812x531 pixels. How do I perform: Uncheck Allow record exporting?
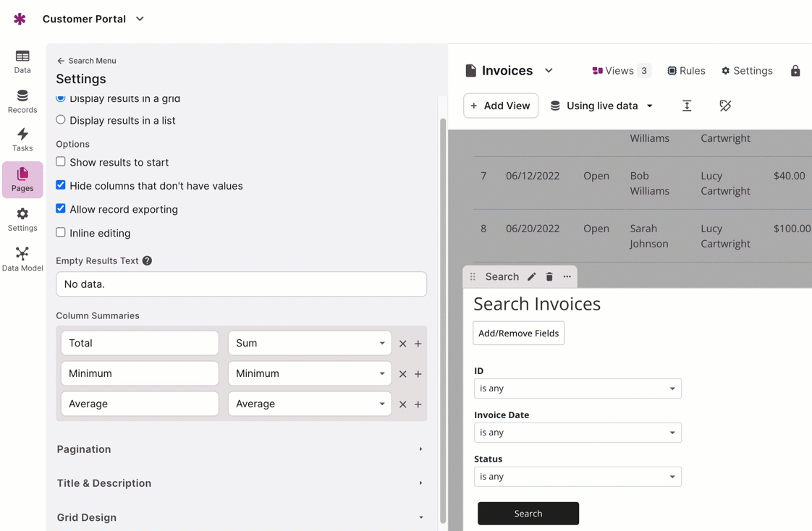61,209
